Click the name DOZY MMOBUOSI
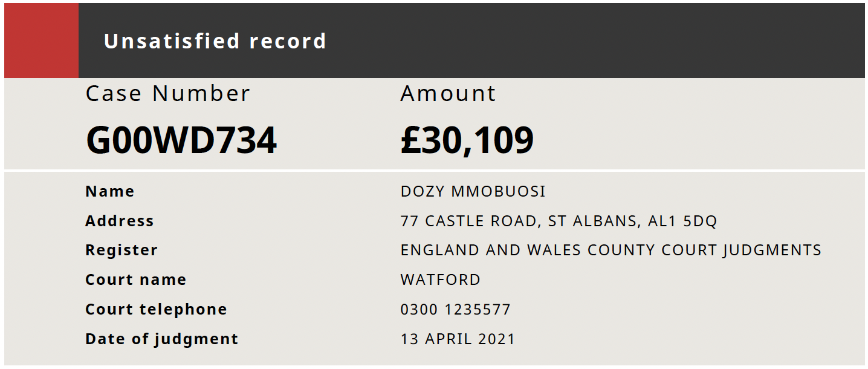 (x=473, y=192)
